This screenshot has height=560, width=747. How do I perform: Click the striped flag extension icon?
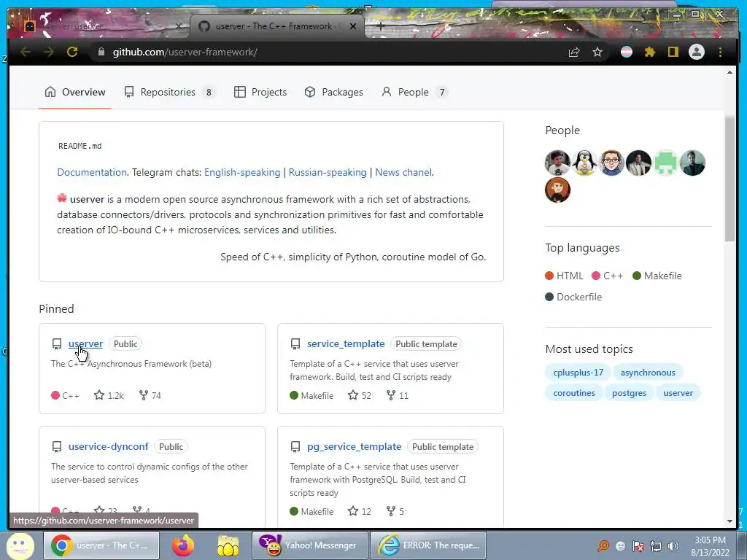click(627, 52)
